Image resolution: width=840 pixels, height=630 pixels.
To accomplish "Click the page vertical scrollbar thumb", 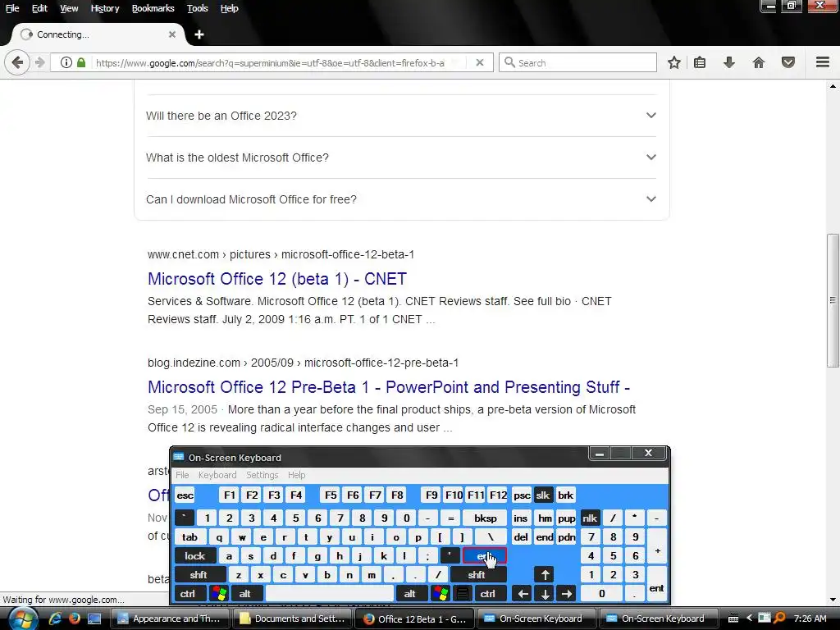I will [833, 300].
